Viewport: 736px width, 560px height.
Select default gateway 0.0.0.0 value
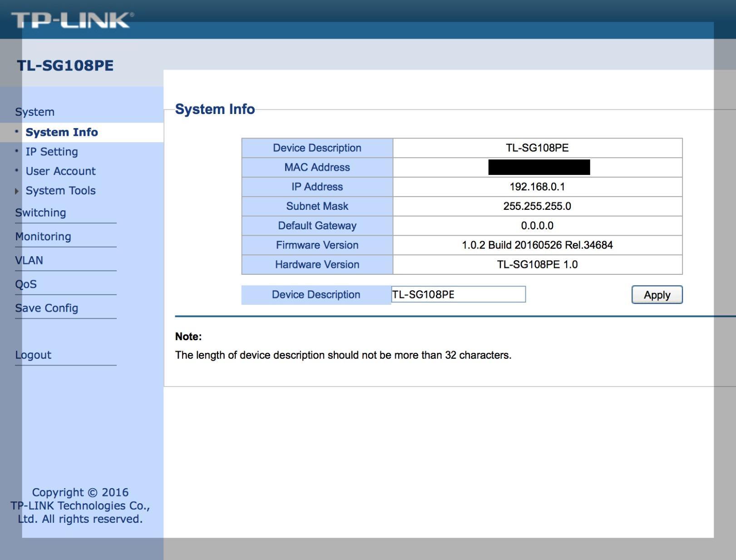[x=537, y=226]
